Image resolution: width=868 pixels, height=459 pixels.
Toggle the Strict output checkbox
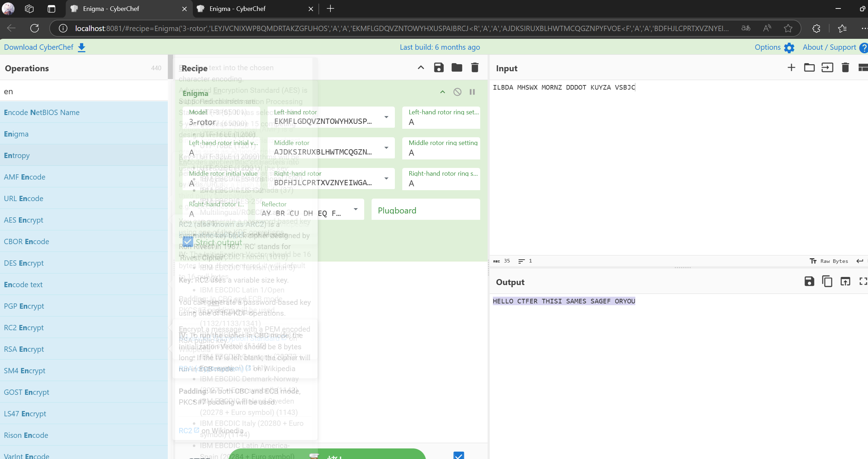tap(188, 242)
